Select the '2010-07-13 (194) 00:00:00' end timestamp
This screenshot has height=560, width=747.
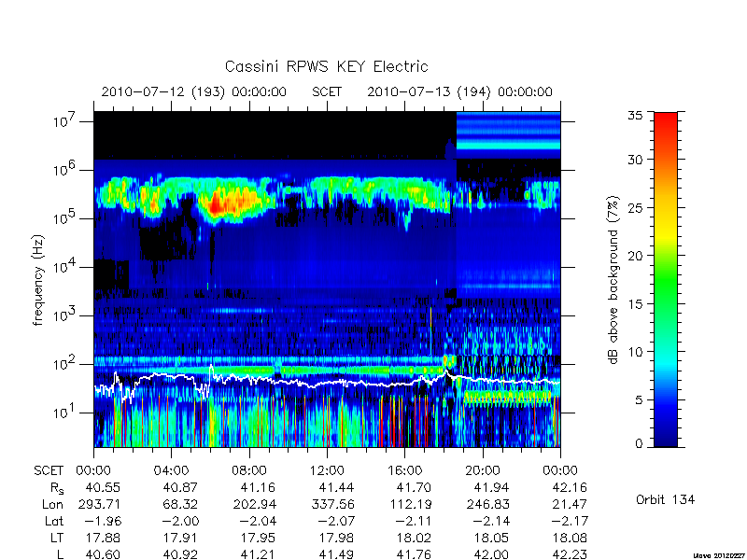(459, 91)
